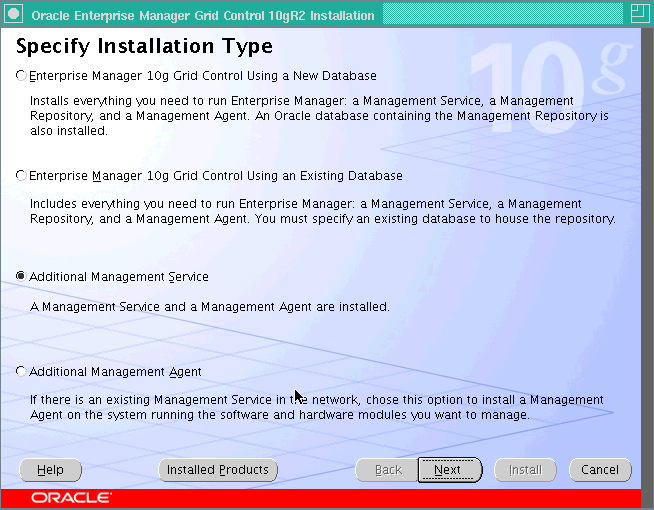This screenshot has height=510, width=654.
Task: Open the window menu icon in title bar
Action: (x=13, y=14)
